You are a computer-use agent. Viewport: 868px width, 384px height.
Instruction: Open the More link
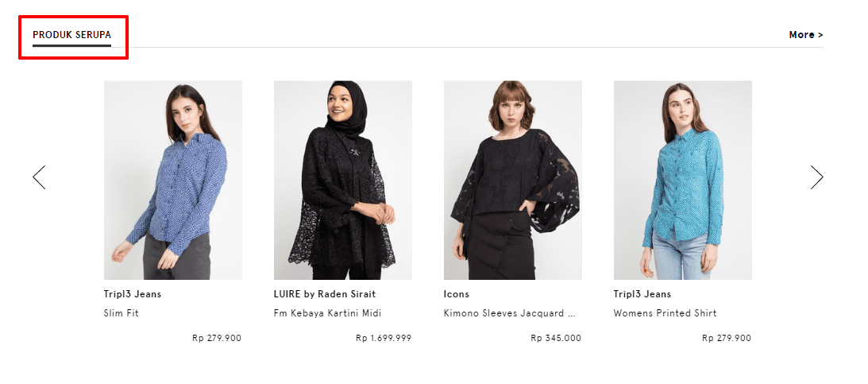[805, 35]
